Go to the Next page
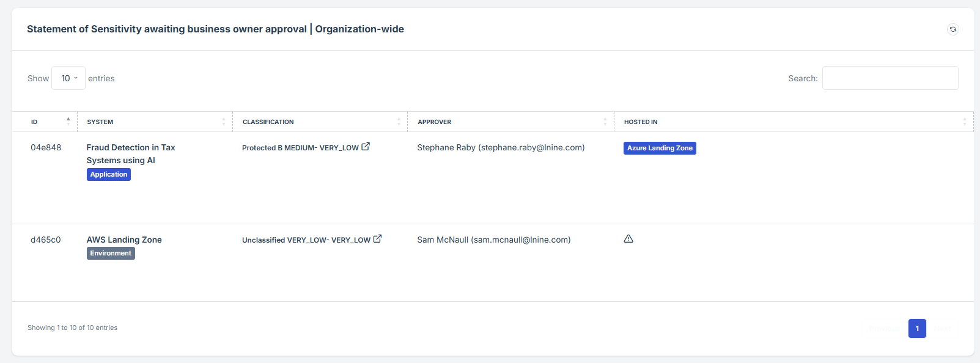Screen dimensions: 980x363 [942, 328]
